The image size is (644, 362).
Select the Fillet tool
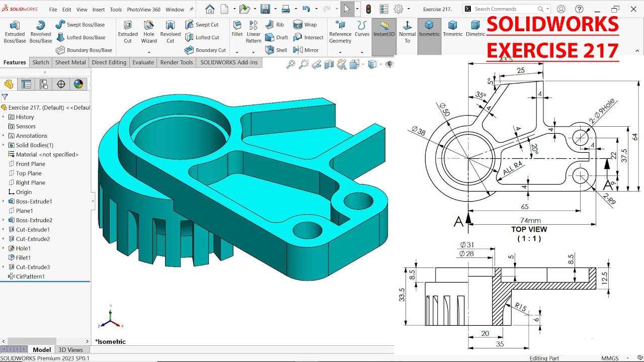click(x=237, y=28)
